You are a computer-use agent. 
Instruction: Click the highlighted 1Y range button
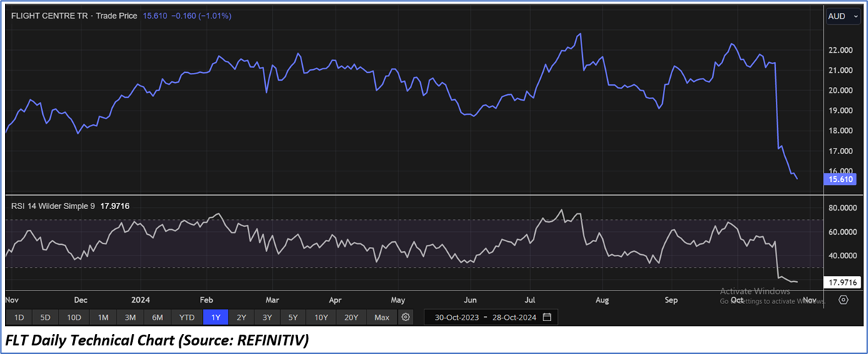(x=216, y=317)
